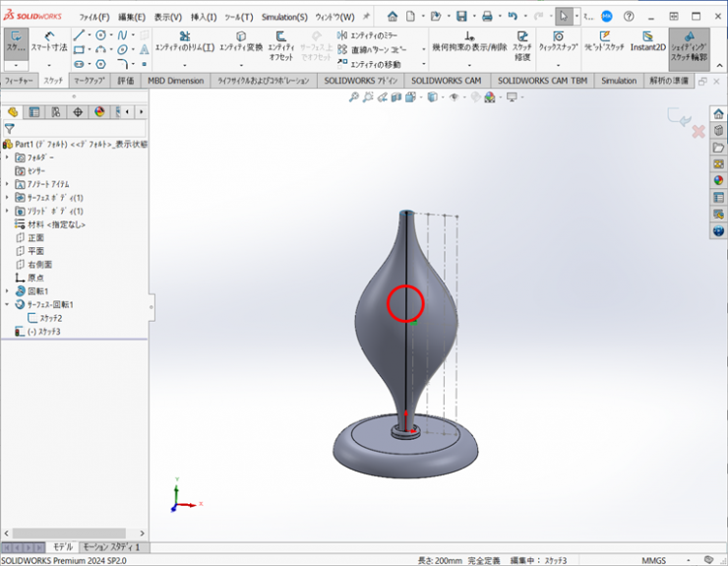Open Appearances color ball in right task pane

pyautogui.click(x=718, y=180)
